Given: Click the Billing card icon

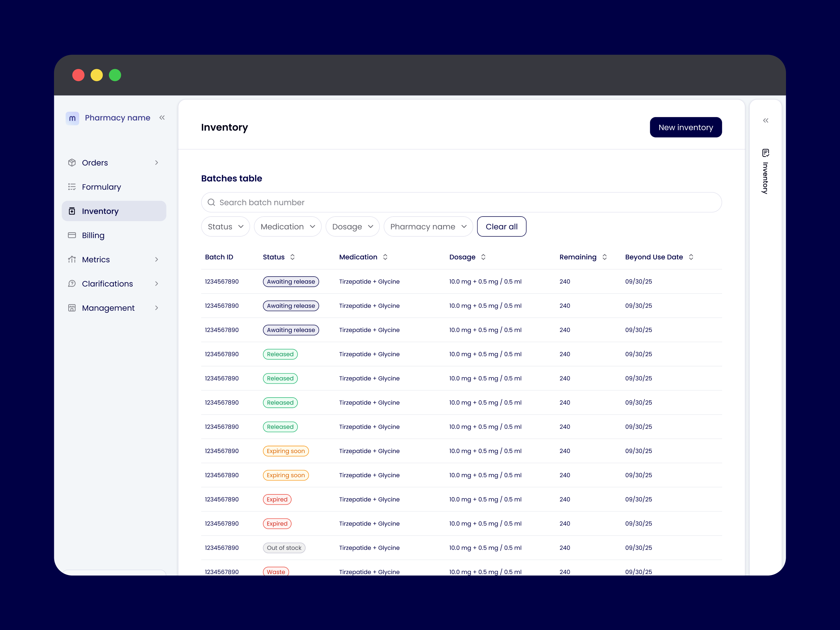Looking at the screenshot, I should (x=72, y=235).
